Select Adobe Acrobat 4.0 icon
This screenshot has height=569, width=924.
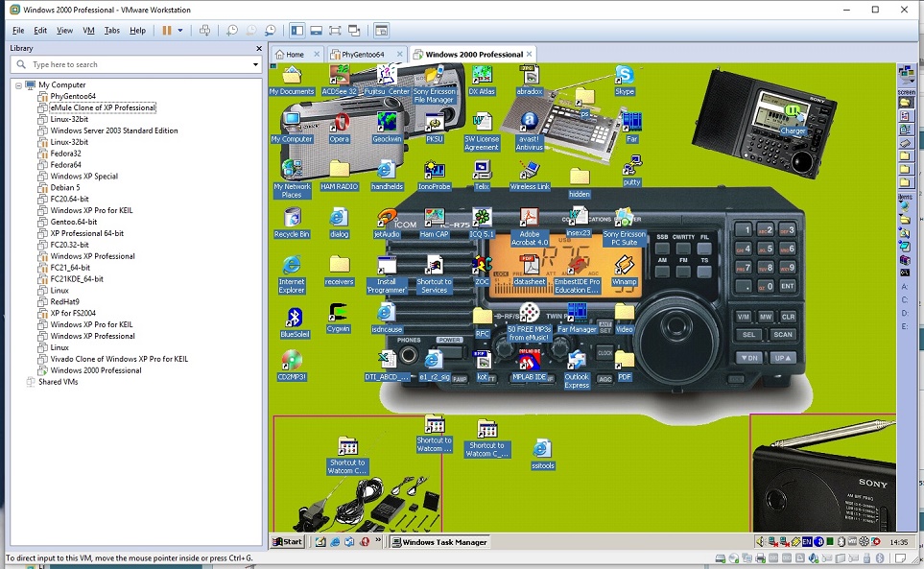pos(530,227)
